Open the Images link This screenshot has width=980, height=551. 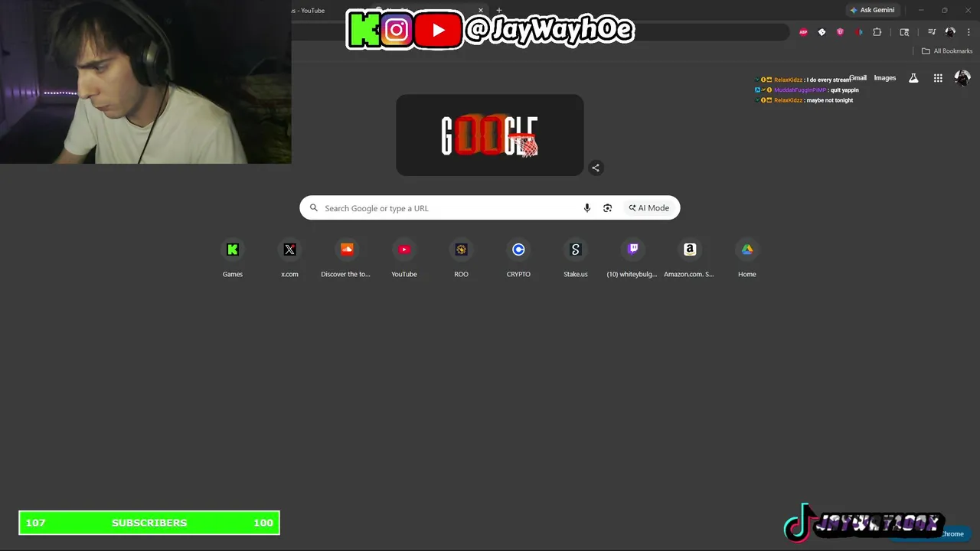pyautogui.click(x=885, y=78)
